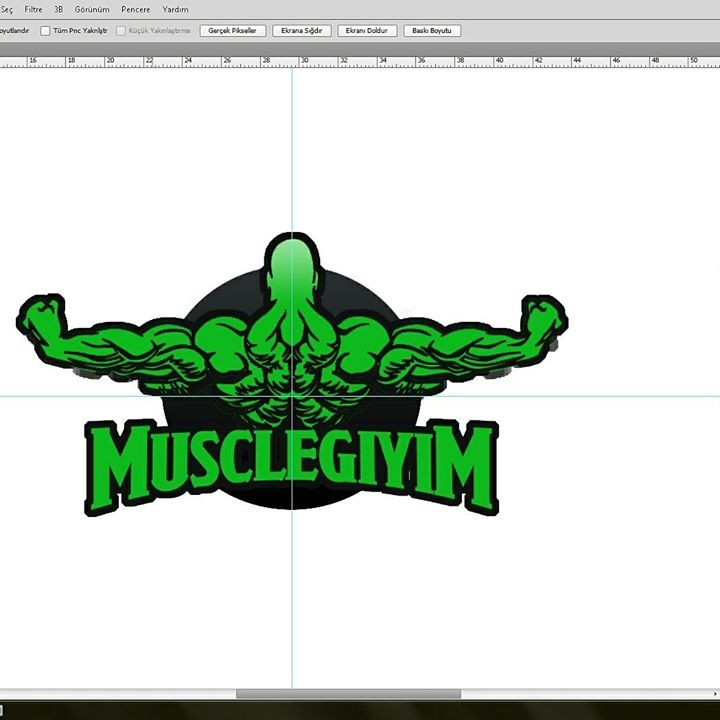
Task: Open the 3B menu
Action: click(x=58, y=9)
